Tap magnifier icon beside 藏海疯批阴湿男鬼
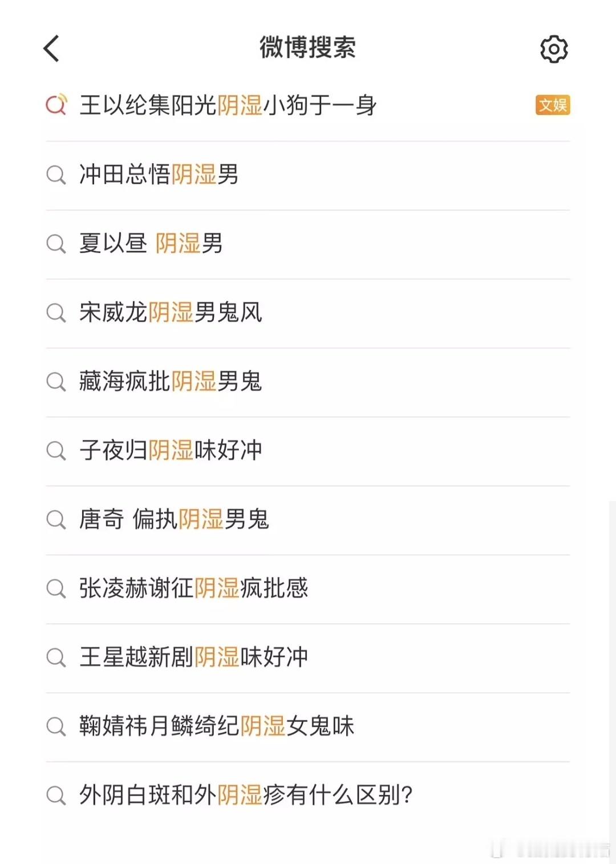Screen dimensions: 616x864 pyautogui.click(x=56, y=382)
